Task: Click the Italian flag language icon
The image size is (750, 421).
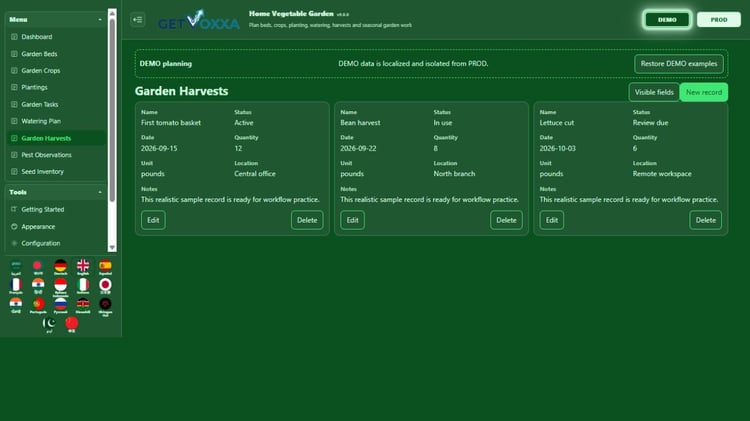Action: (83, 286)
